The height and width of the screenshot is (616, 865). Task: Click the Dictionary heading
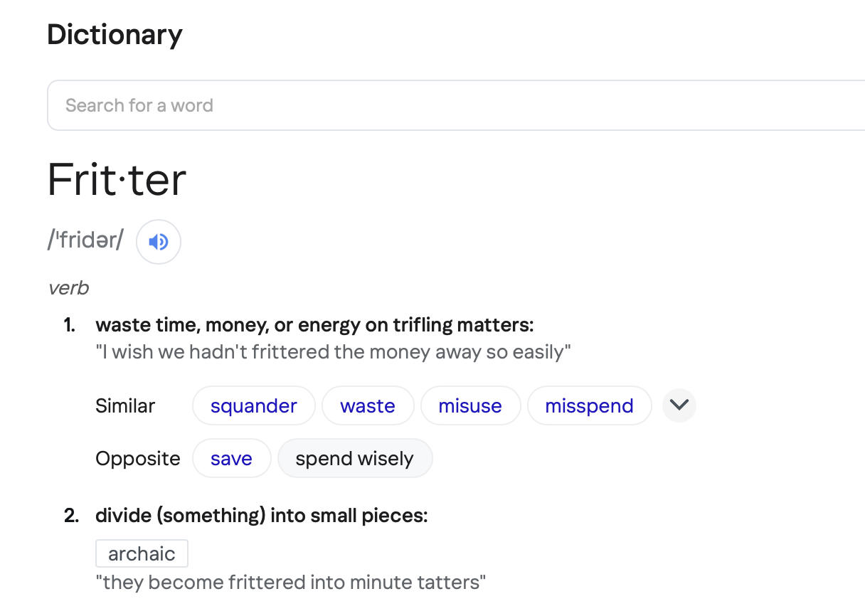[x=115, y=34]
